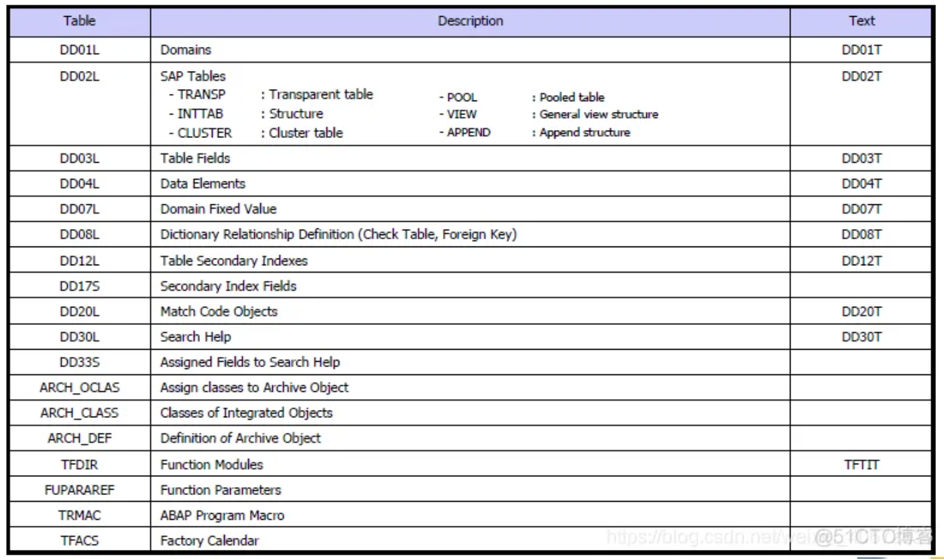
Task: Click the "Search Help" description cell
Action: [196, 337]
